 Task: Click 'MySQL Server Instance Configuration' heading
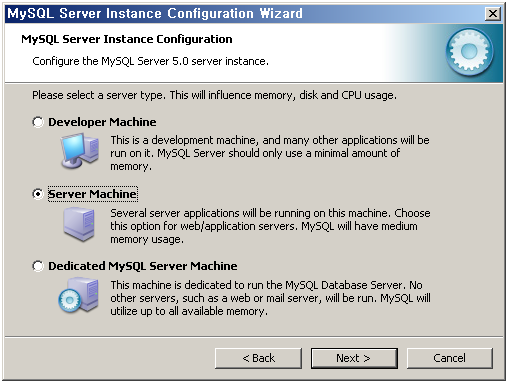click(127, 39)
